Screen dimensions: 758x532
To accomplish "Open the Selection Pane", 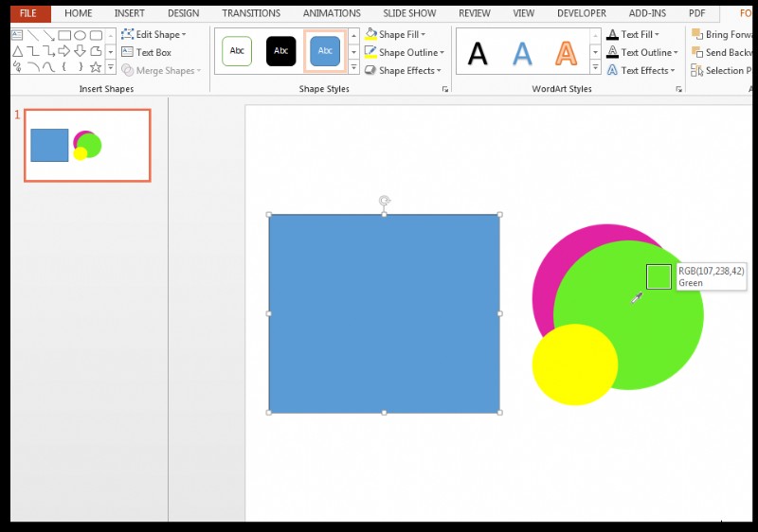I will click(722, 70).
